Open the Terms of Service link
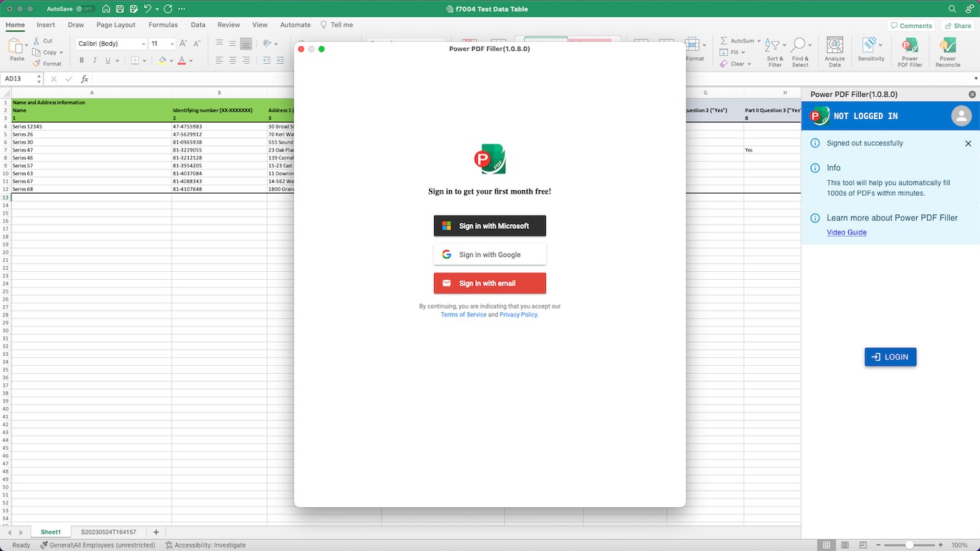980x551 pixels. (463, 315)
